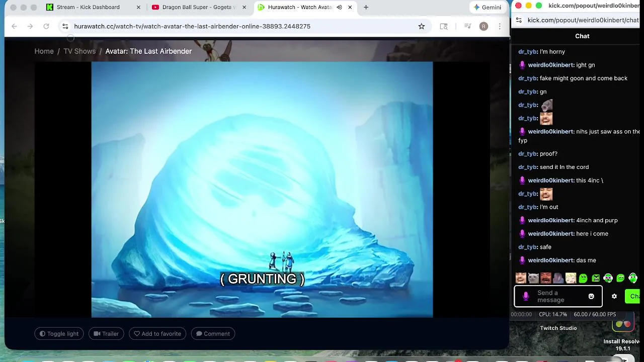Go back to the previous page

pos(14,26)
